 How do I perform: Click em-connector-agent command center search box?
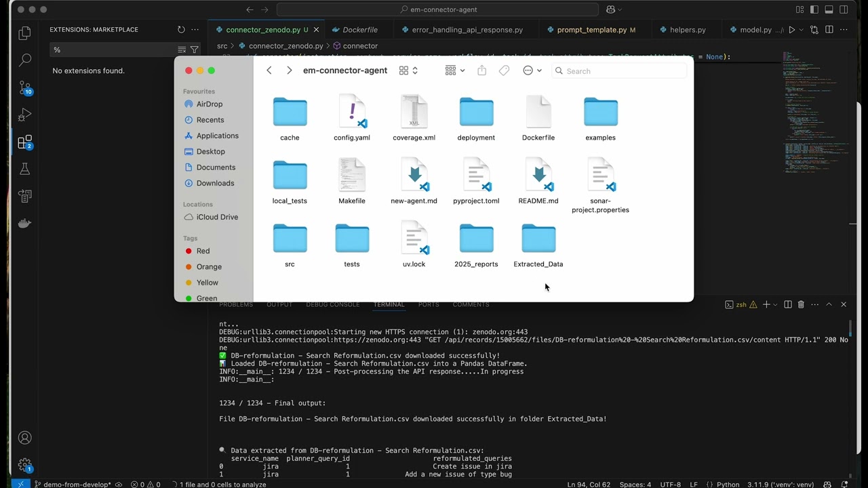click(x=437, y=9)
